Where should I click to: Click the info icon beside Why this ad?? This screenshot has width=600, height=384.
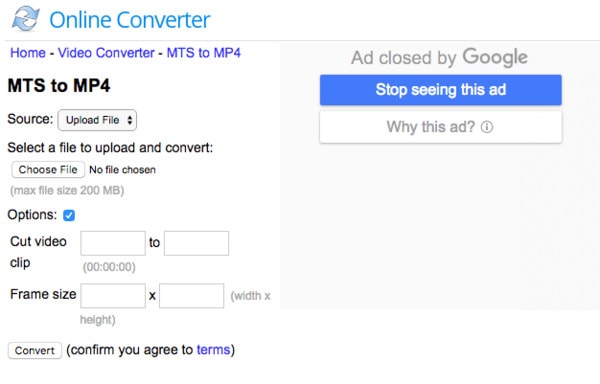[x=487, y=127]
